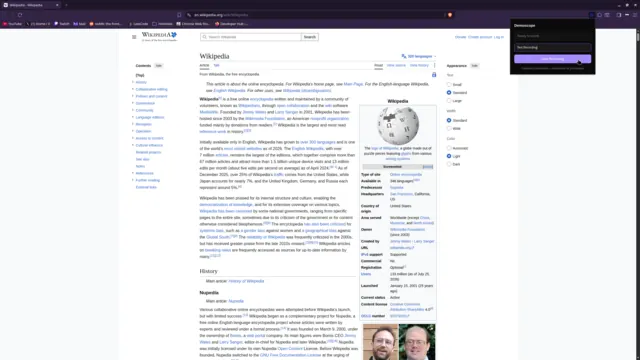Reload the page with the refresh icon
This screenshot has height=360, width=640.
[x=20, y=15]
